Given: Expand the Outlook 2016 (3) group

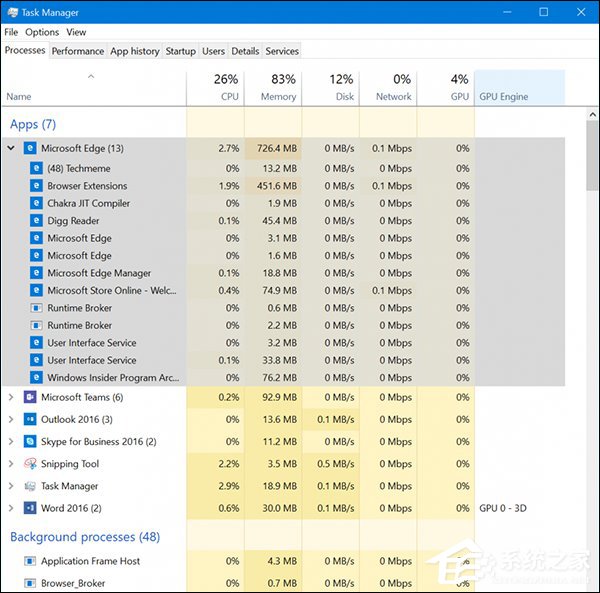Looking at the screenshot, I should pyautogui.click(x=11, y=419).
